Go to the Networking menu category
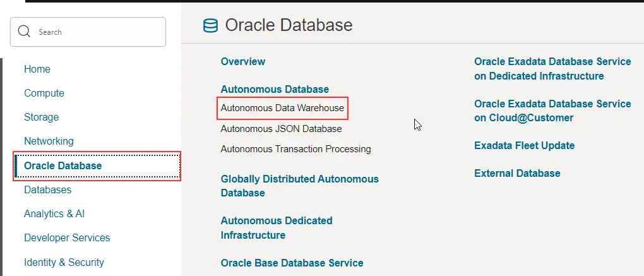The image size is (644, 276). click(49, 141)
